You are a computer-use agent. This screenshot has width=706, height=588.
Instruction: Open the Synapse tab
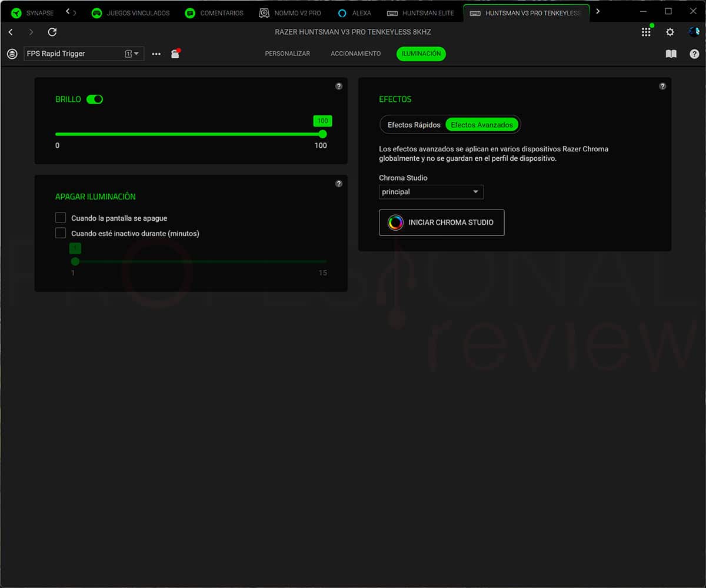[33, 13]
